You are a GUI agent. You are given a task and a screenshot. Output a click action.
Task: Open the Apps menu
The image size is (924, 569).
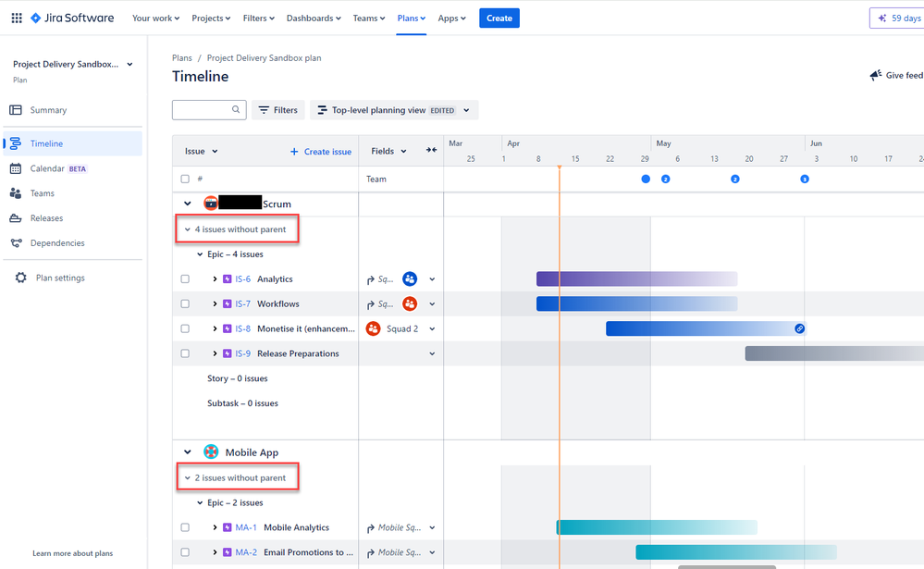coord(451,19)
